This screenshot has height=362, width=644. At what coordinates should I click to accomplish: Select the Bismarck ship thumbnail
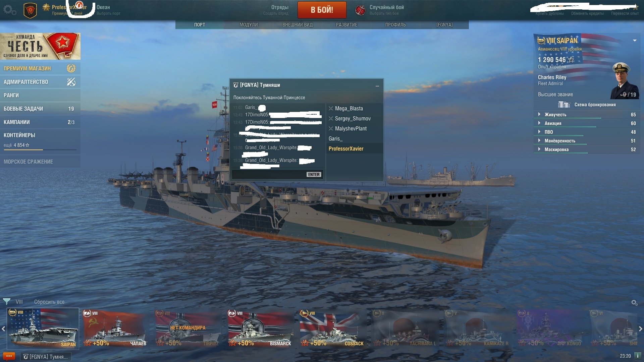(x=261, y=328)
